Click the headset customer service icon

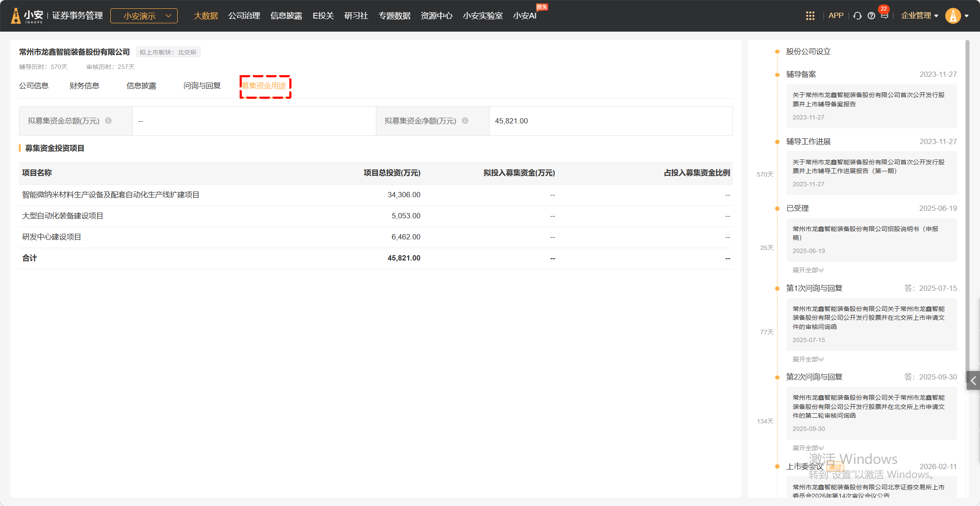pyautogui.click(x=857, y=16)
